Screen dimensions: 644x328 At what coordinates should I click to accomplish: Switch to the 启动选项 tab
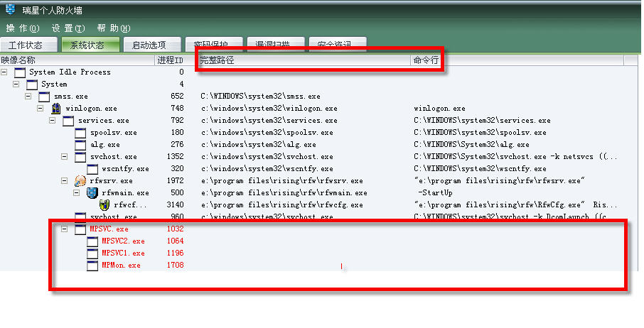pyautogui.click(x=152, y=44)
